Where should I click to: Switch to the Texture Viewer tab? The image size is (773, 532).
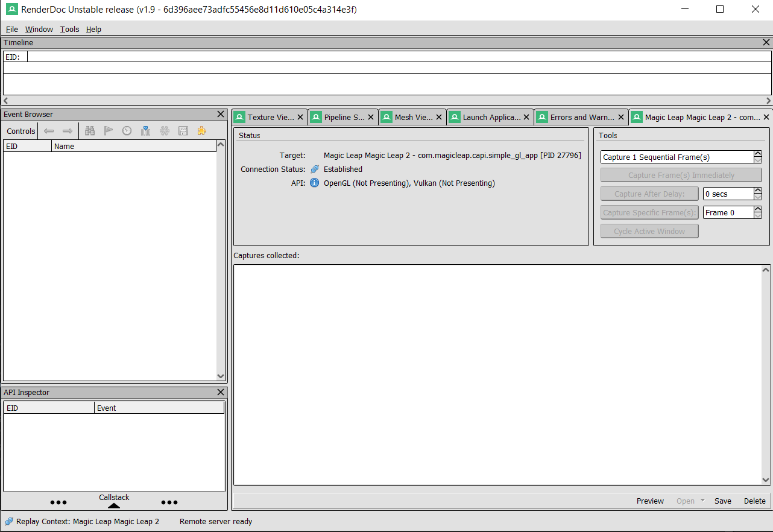[x=270, y=118]
